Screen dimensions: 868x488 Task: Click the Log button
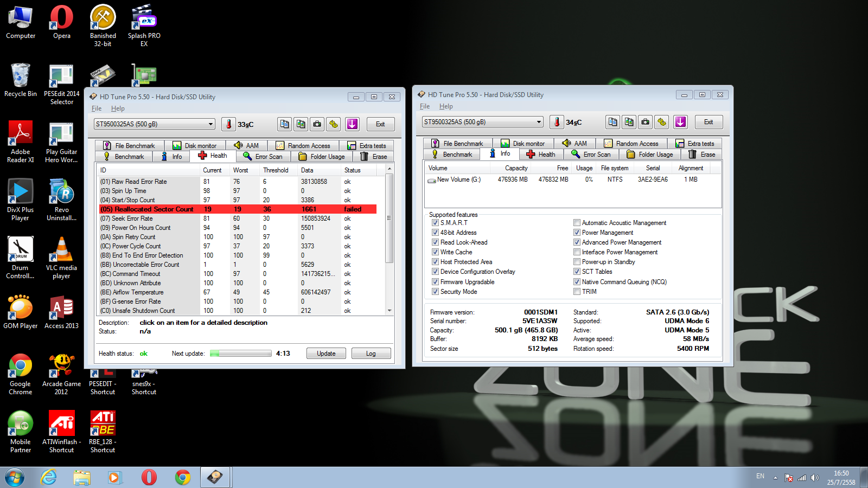pos(371,354)
